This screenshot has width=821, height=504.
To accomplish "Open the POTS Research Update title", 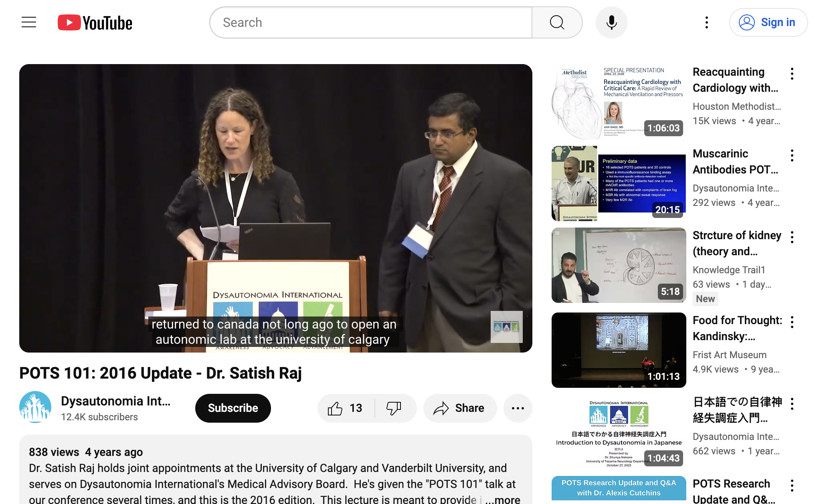I will (x=734, y=491).
